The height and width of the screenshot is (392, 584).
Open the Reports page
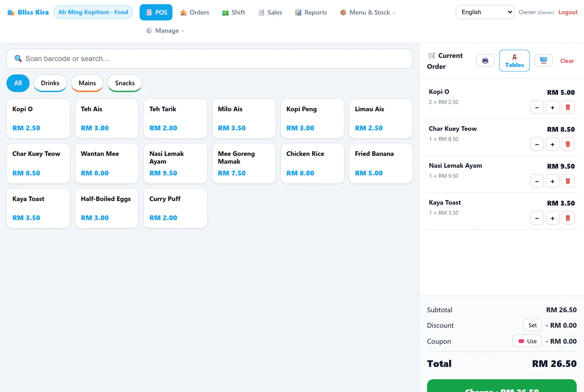311,12
